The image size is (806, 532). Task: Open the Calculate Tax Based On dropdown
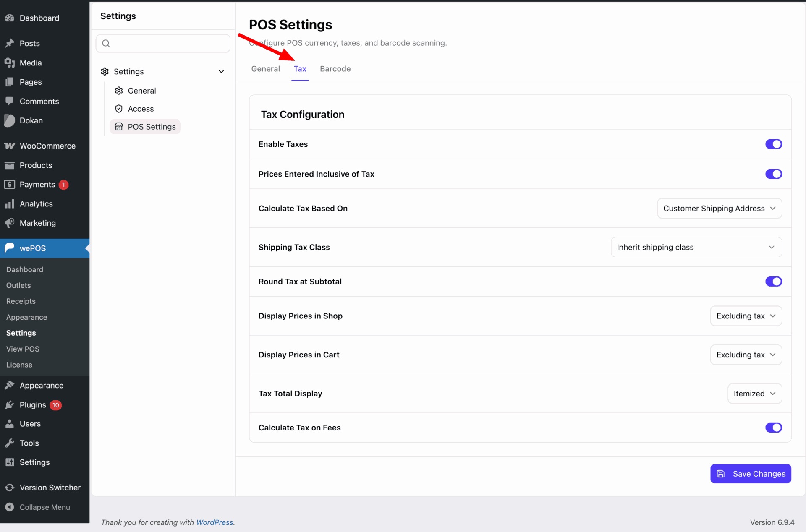tap(720, 209)
